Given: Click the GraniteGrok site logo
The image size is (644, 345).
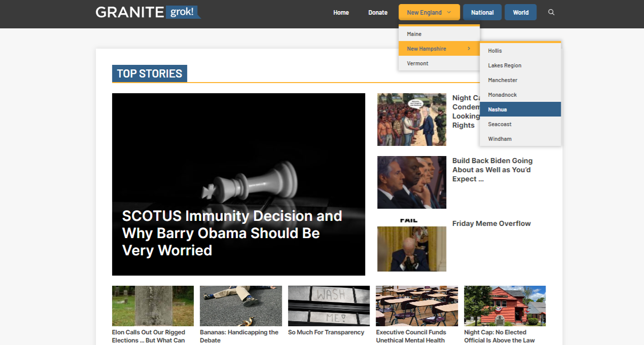Looking at the screenshot, I should tap(148, 12).
